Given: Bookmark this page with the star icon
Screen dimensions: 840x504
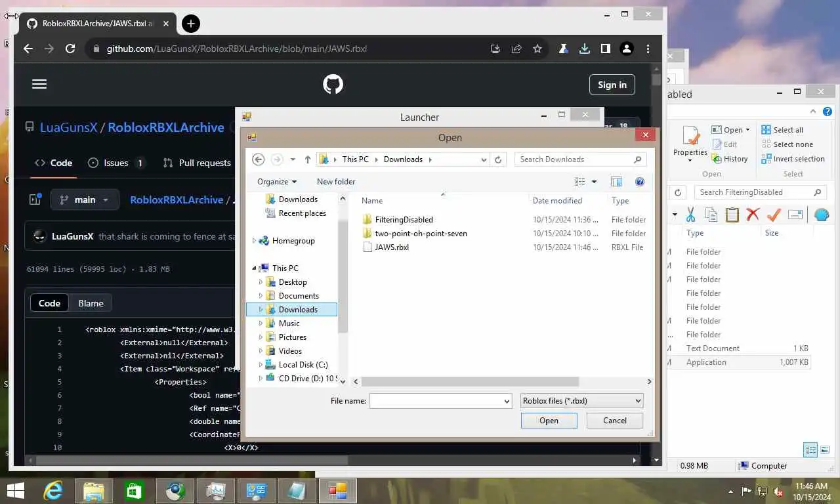Looking at the screenshot, I should [537, 49].
